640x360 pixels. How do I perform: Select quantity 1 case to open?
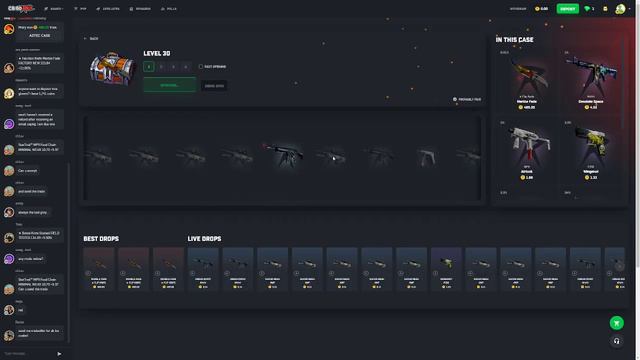click(149, 67)
